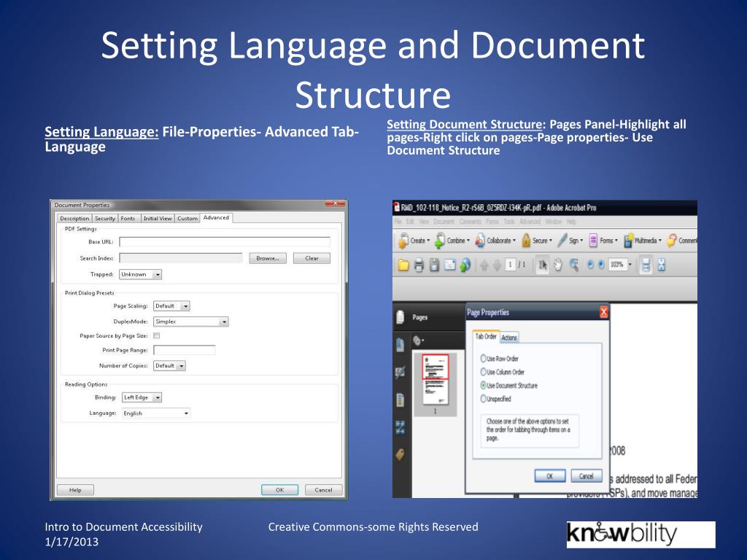Click Cancel in Page Properties dialog
The height and width of the screenshot is (560, 747).
tap(587, 475)
